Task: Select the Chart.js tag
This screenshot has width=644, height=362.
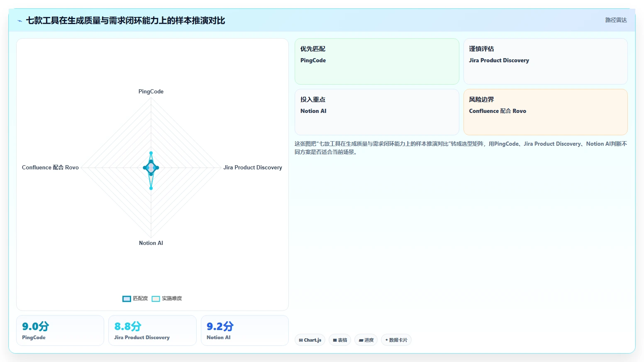Action: pos(310,340)
